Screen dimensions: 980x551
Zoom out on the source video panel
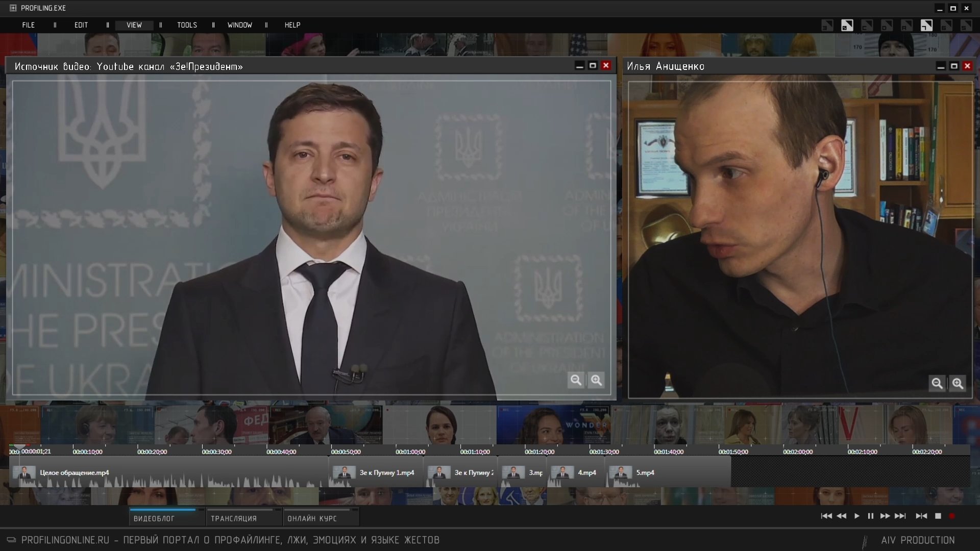[x=576, y=380]
